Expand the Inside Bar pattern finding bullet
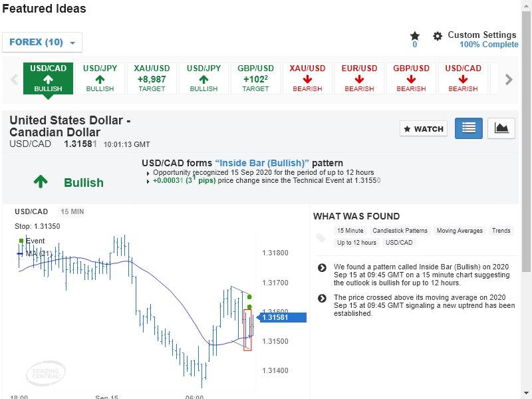Screen dimensions: 532x399 322,267
